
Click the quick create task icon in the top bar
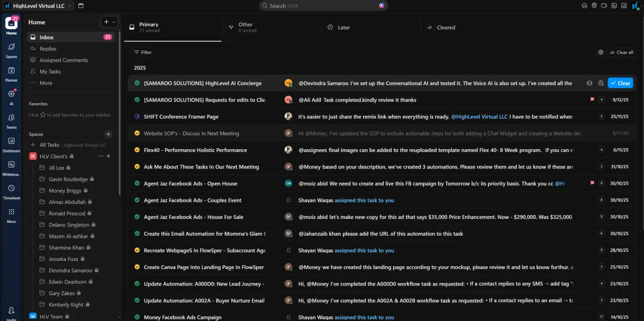pyautogui.click(x=584, y=6)
